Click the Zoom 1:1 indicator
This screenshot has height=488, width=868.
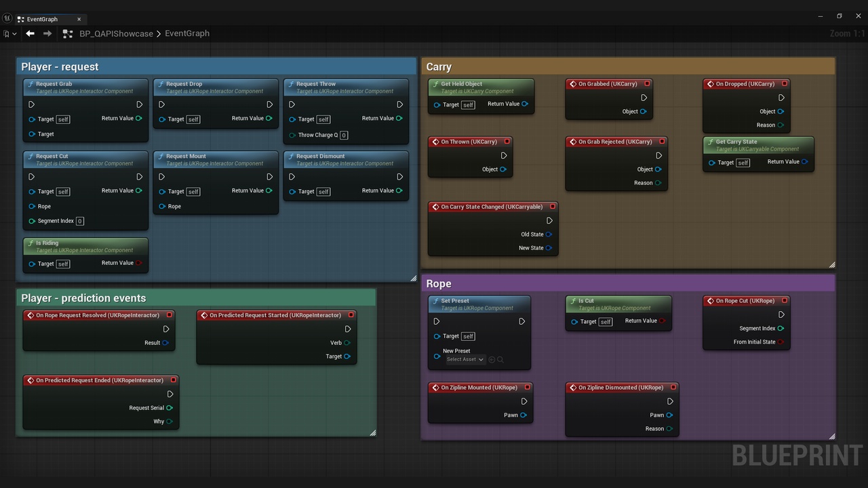click(847, 33)
